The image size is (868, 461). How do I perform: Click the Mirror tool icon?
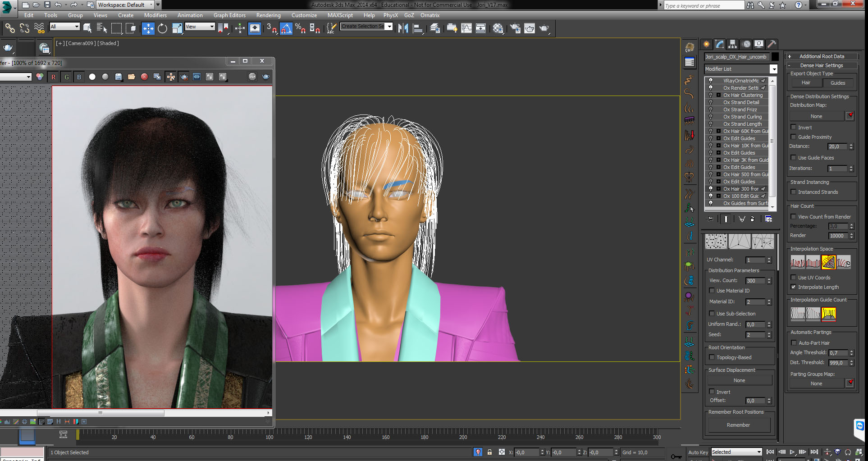403,28
